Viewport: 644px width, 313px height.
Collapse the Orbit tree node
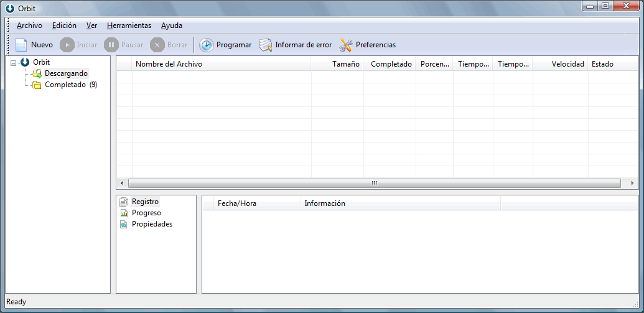(x=14, y=63)
